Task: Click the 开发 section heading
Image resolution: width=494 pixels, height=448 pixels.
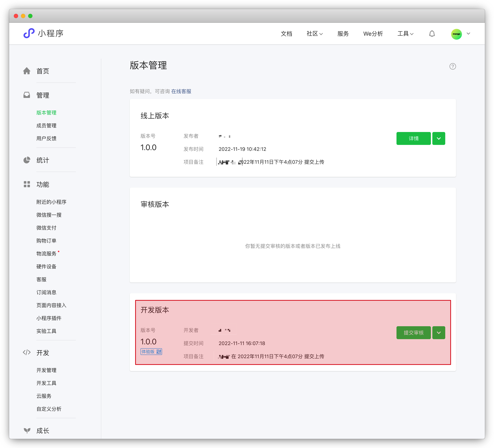Action: coord(43,353)
